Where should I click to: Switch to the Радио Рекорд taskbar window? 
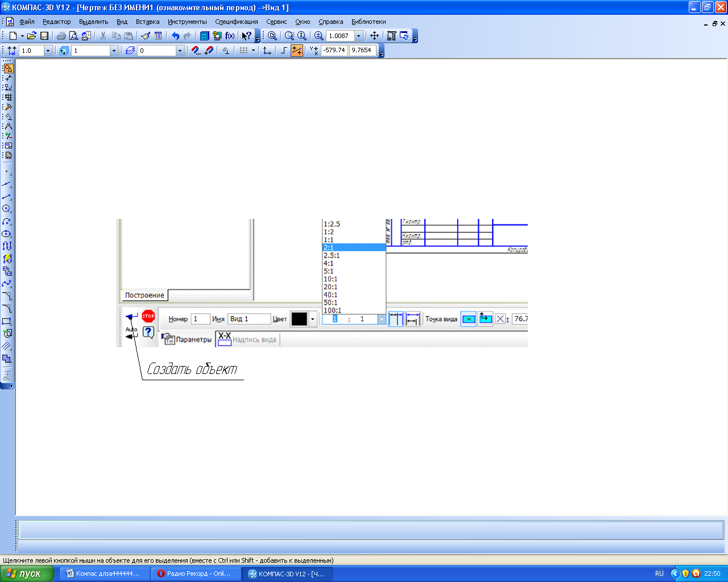click(x=196, y=573)
